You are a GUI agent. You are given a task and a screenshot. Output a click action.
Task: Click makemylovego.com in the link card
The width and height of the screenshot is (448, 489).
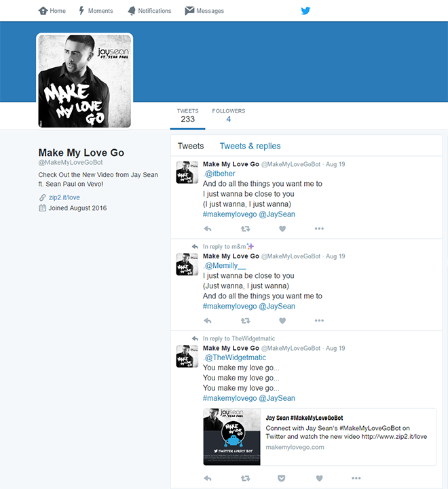pos(295,447)
